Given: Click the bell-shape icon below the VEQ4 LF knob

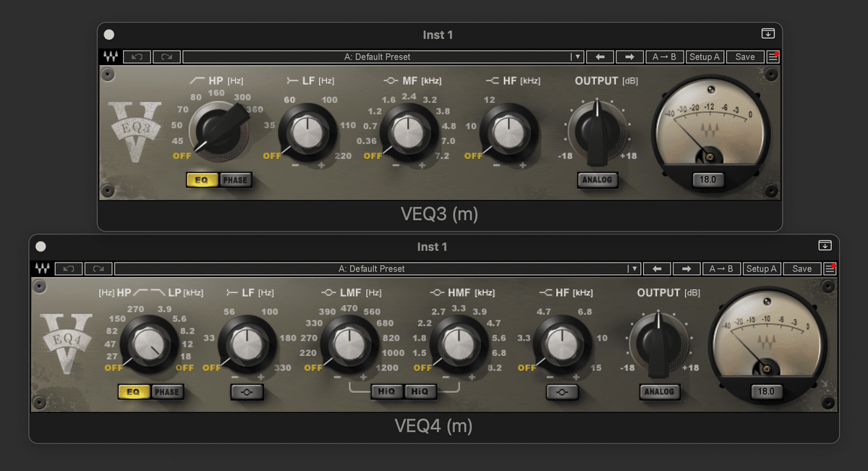Looking at the screenshot, I should [246, 391].
